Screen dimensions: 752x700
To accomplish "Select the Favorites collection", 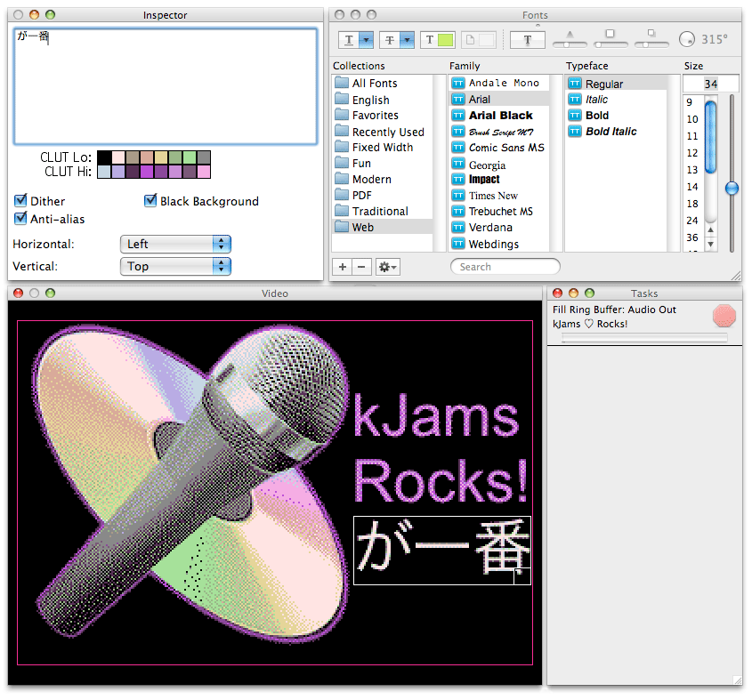I will click(383, 115).
